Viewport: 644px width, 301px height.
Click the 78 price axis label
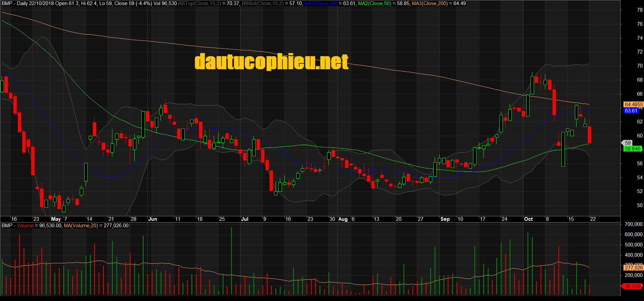[640, 10]
